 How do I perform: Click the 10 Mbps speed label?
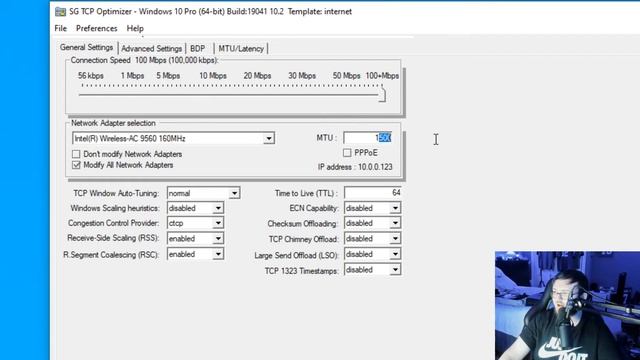tap(213, 76)
